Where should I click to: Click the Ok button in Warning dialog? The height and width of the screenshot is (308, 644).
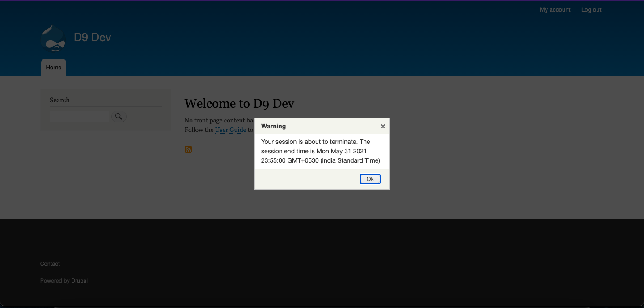[370, 179]
